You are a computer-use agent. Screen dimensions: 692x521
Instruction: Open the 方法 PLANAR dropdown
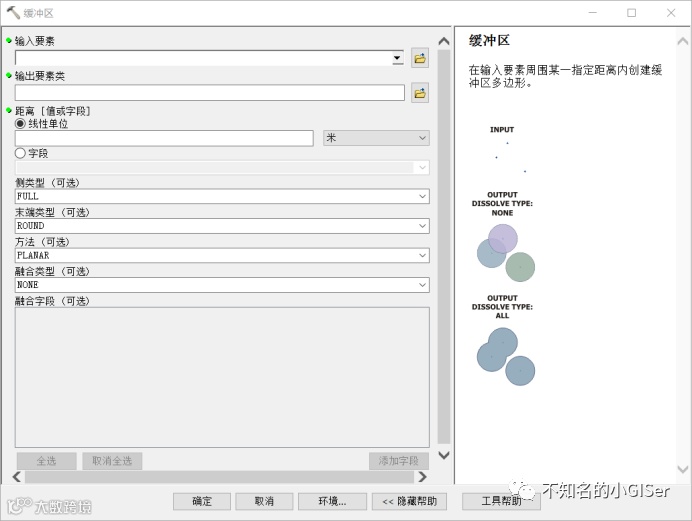coord(222,255)
